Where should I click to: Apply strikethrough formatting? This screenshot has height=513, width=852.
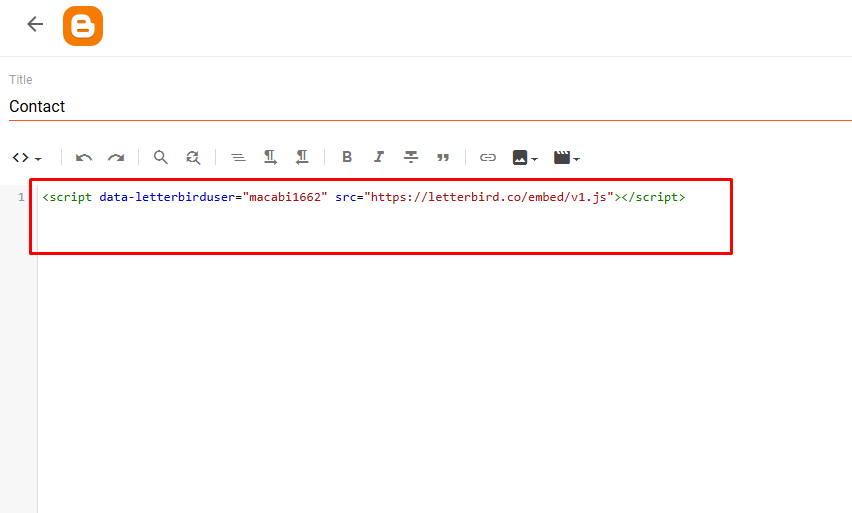[x=411, y=157]
